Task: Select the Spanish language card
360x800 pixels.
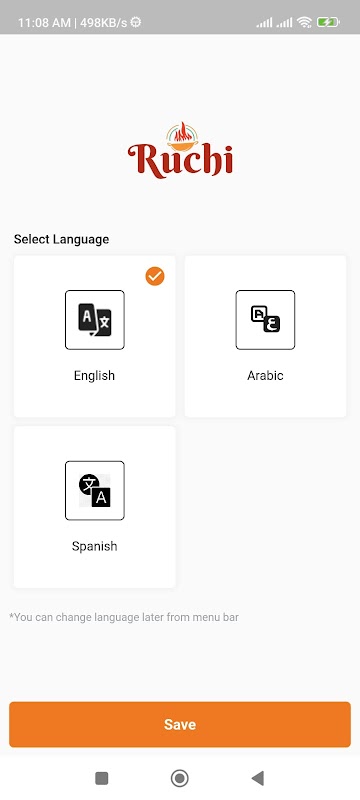Action: 95,507
